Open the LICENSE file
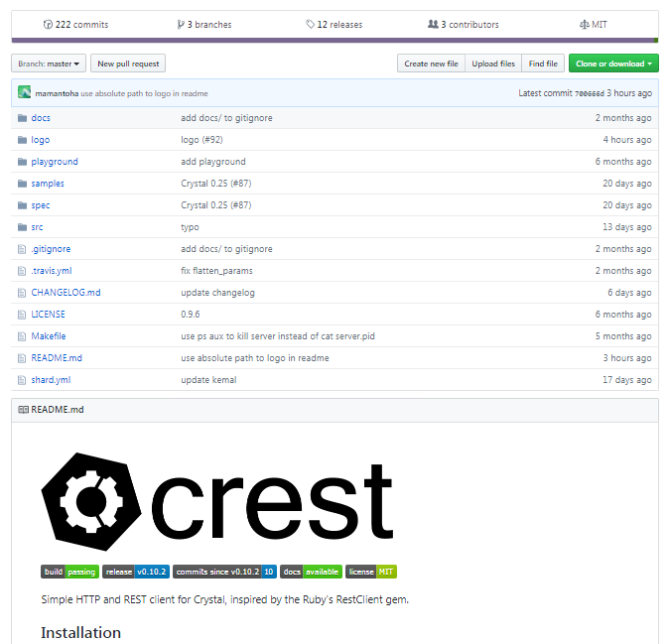Screen dimensions: 668x644 click(49, 315)
